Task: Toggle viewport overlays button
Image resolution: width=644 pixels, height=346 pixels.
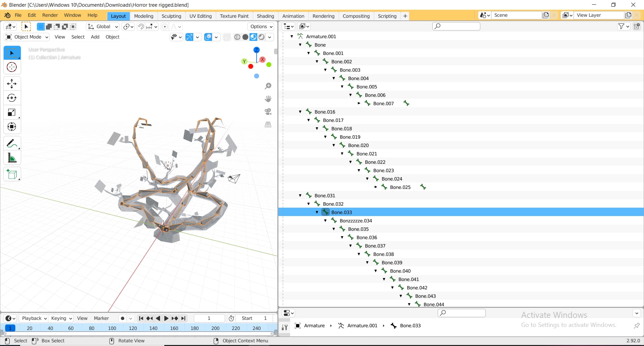Action: tap(208, 37)
